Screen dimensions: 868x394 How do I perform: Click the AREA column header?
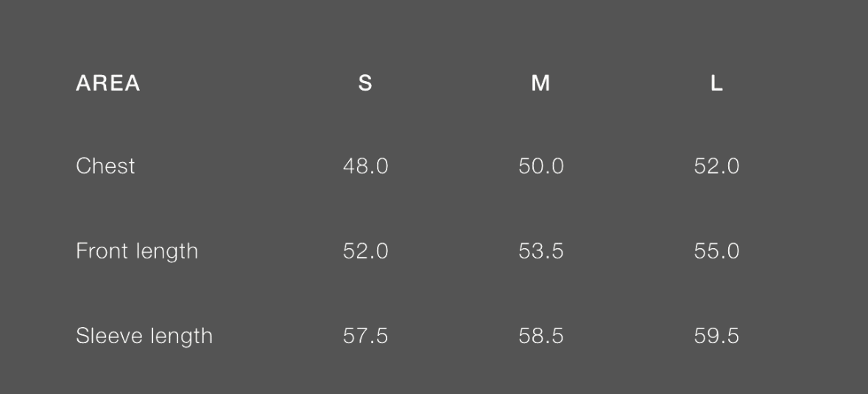coord(107,83)
